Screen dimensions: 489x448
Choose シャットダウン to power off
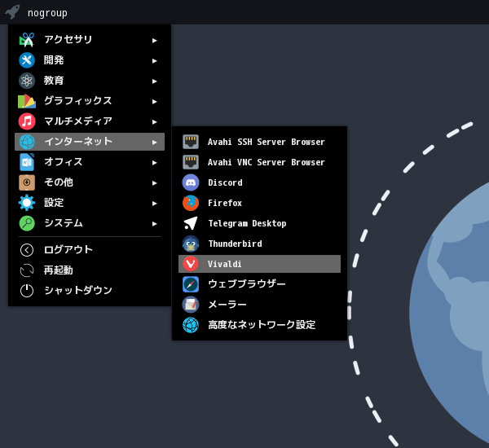[x=90, y=291]
